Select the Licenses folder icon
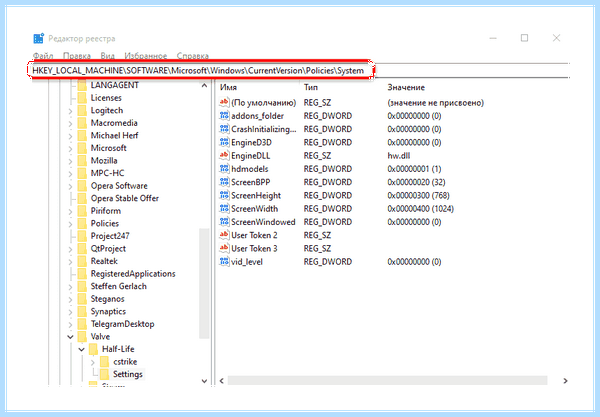The width and height of the screenshot is (600, 417). point(82,98)
